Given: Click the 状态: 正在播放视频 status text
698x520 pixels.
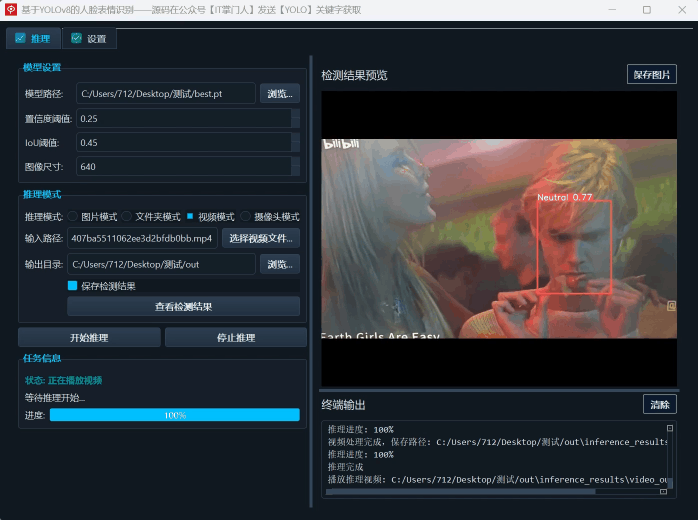Looking at the screenshot, I should (x=64, y=380).
